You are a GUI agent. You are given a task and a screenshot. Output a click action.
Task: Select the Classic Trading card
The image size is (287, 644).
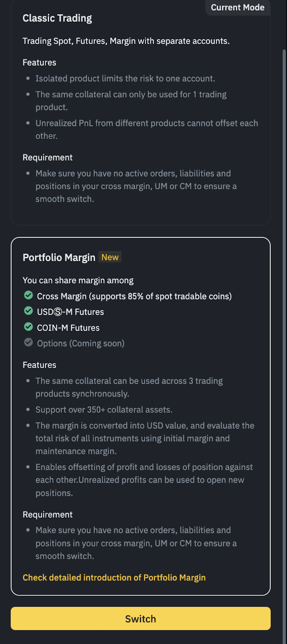coord(141,113)
